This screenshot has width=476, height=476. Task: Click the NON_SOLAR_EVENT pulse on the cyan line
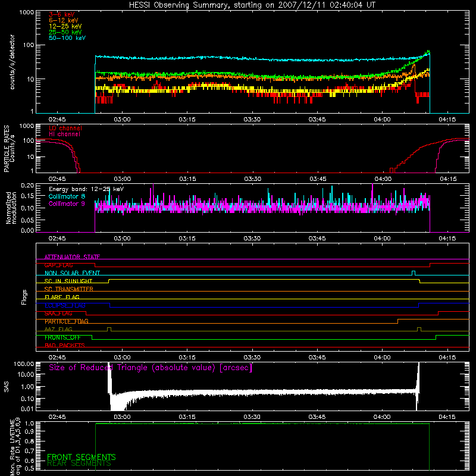coord(413,273)
